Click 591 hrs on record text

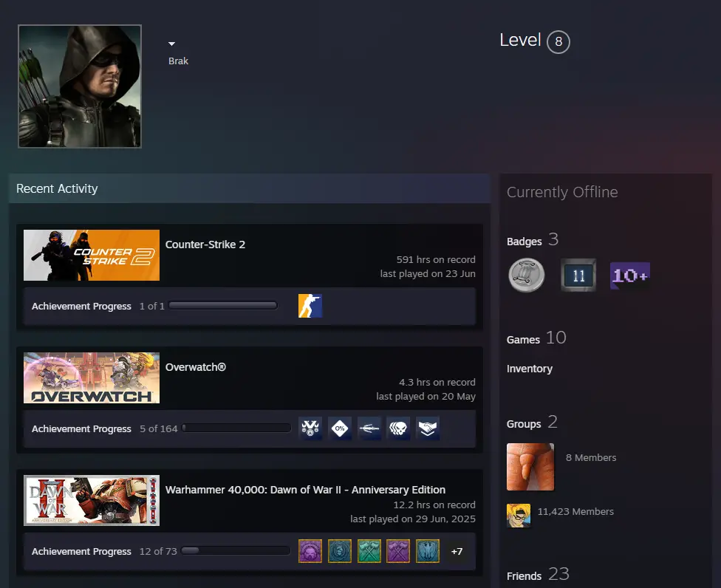[436, 259]
